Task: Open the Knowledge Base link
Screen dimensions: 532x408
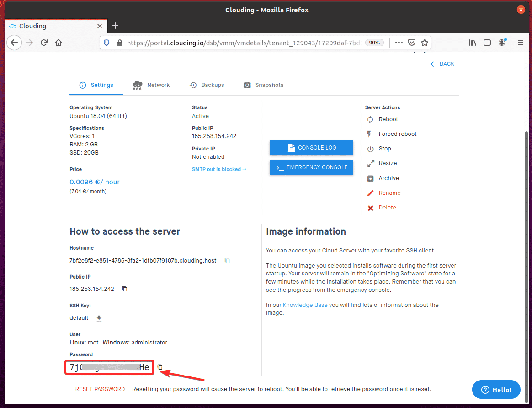Action: (305, 305)
